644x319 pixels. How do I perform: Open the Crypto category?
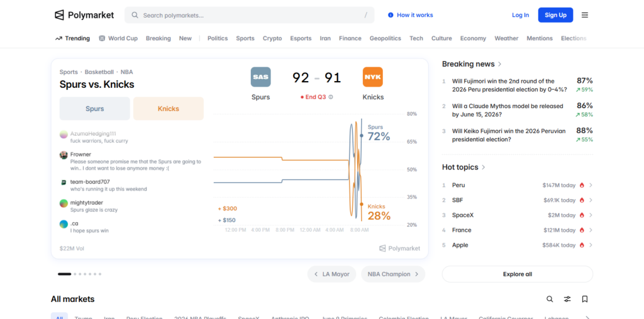[x=272, y=38]
